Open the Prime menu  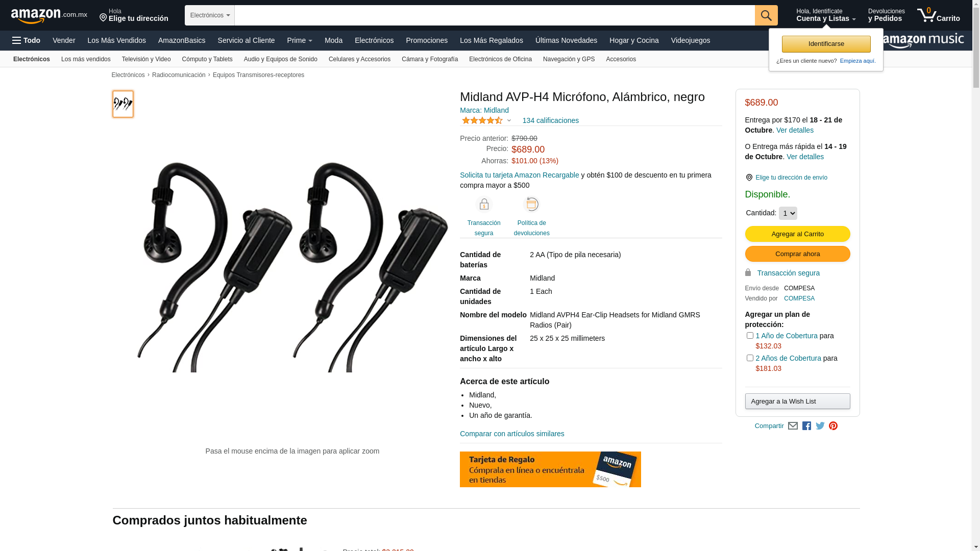(x=300, y=40)
